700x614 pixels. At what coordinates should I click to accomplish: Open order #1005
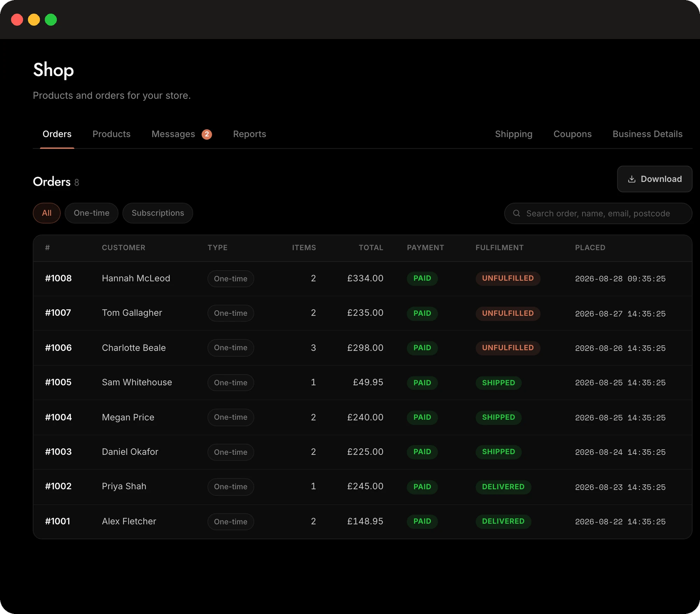pyautogui.click(x=58, y=382)
